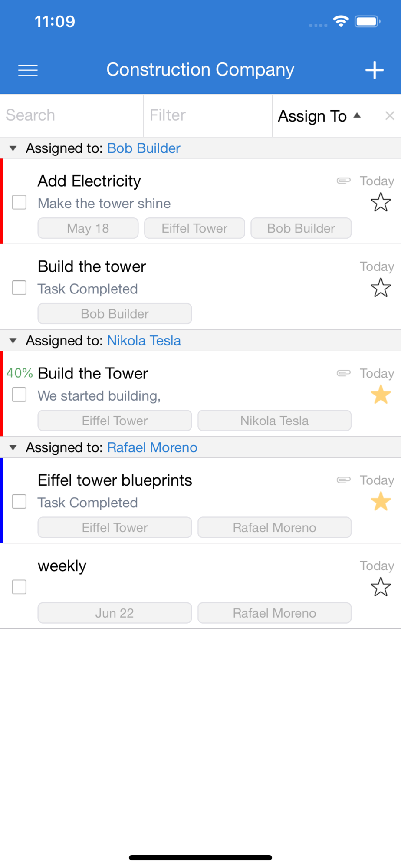Open the Assign To sort dropdown
The image size is (401, 868).
(319, 116)
